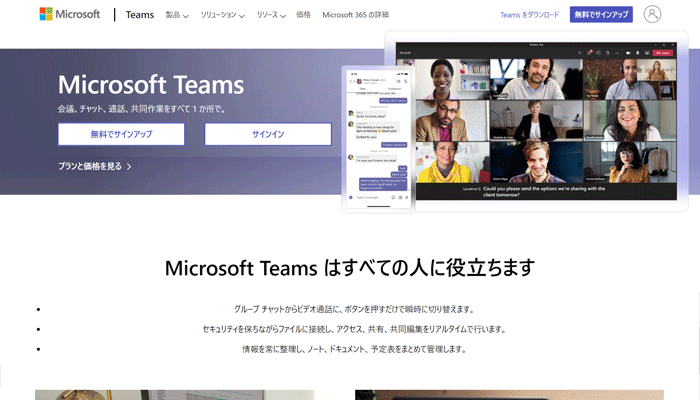Screen dimensions: 700x400
Task: Click the Microsoft logo
Action: click(70, 14)
